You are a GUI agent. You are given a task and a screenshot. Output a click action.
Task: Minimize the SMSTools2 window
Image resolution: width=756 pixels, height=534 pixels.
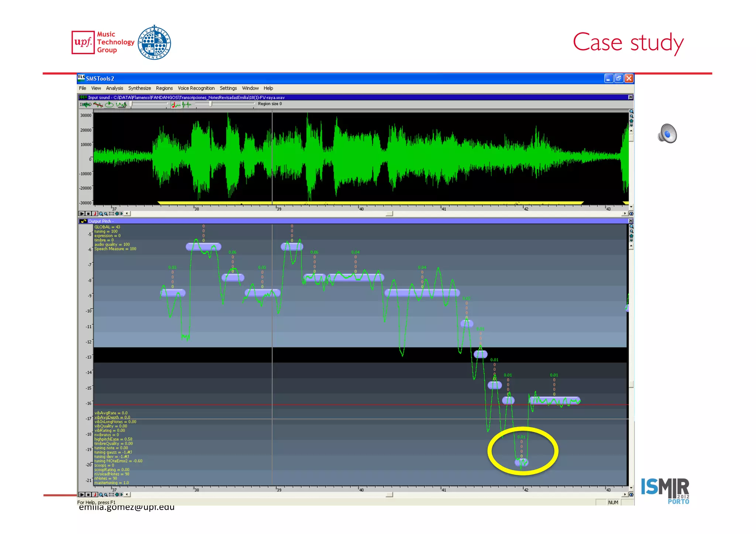point(609,78)
